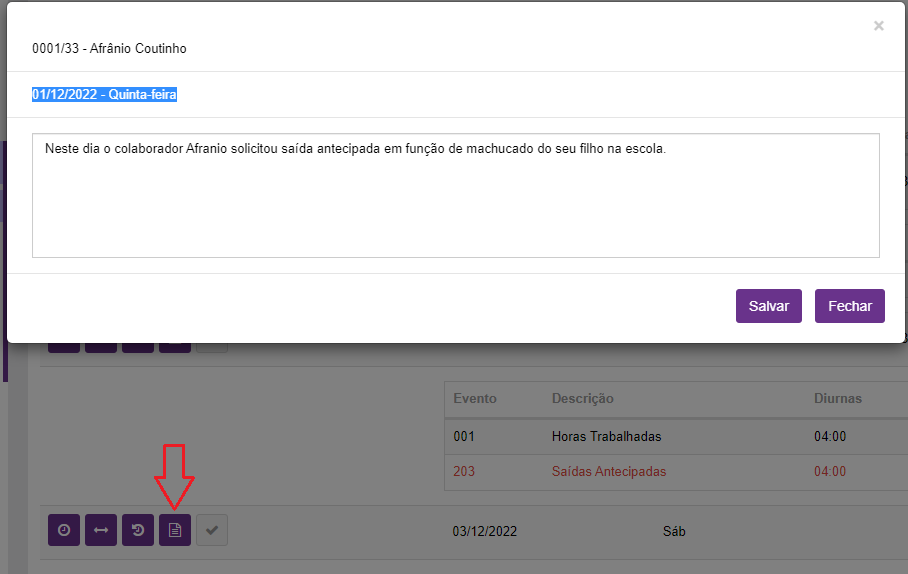Click the highlighted 01/12/2022 - Quinta-feira heading
The width and height of the screenshot is (908, 574).
tap(104, 95)
